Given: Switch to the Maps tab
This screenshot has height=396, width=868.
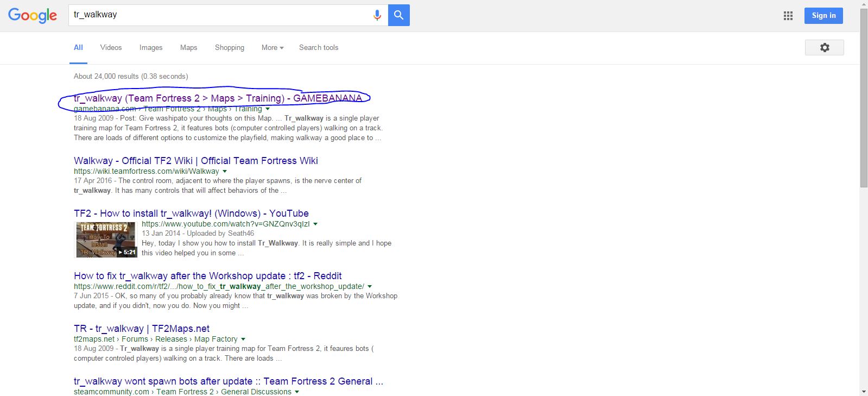Looking at the screenshot, I should pos(188,48).
